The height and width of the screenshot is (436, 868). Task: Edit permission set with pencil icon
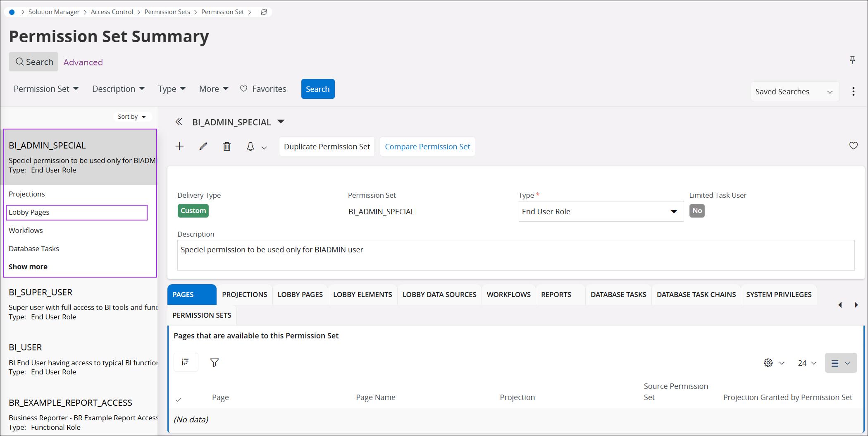pos(203,146)
